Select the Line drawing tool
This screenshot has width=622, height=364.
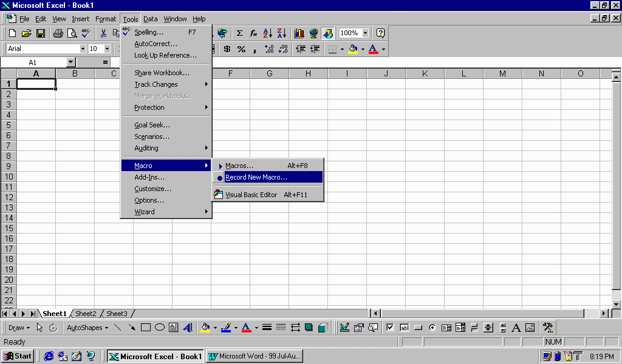point(117,328)
